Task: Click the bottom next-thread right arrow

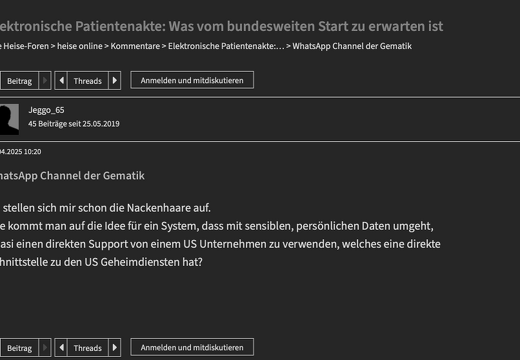Action: [x=115, y=348]
